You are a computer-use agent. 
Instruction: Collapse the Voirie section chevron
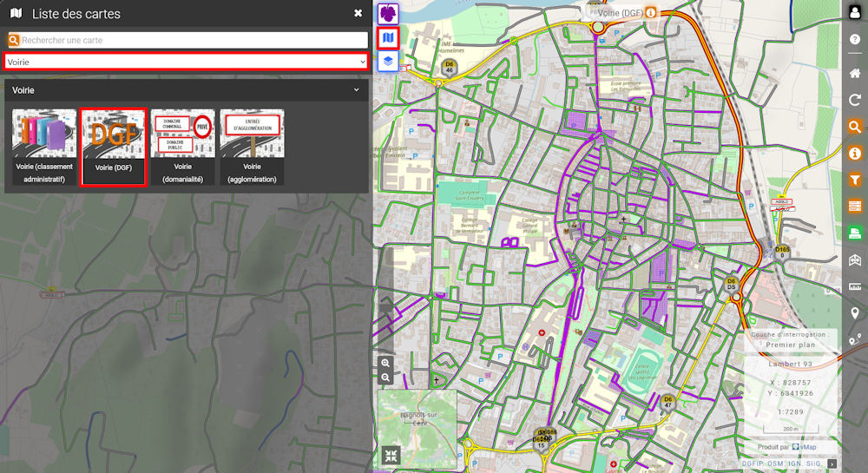pyautogui.click(x=357, y=89)
